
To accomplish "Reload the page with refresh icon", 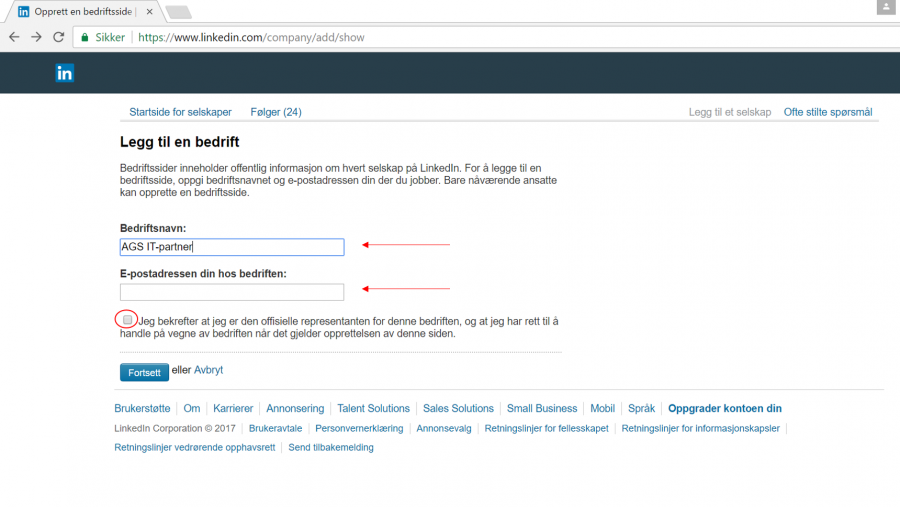I will pyautogui.click(x=59, y=37).
